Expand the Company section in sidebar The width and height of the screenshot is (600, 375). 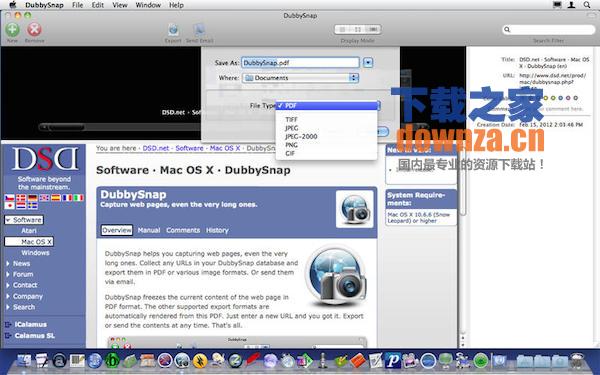(8, 296)
